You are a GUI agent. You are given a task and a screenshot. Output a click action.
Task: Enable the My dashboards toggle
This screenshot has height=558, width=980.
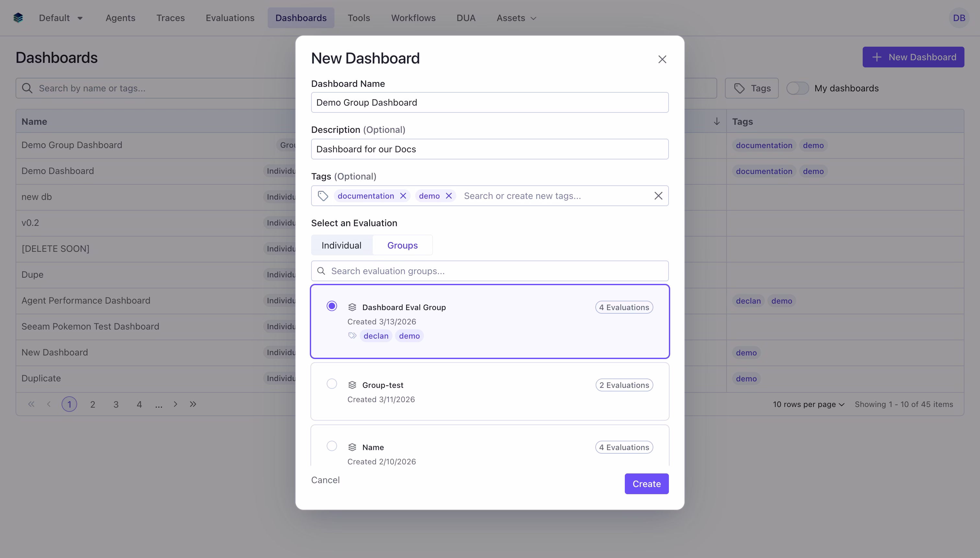798,88
